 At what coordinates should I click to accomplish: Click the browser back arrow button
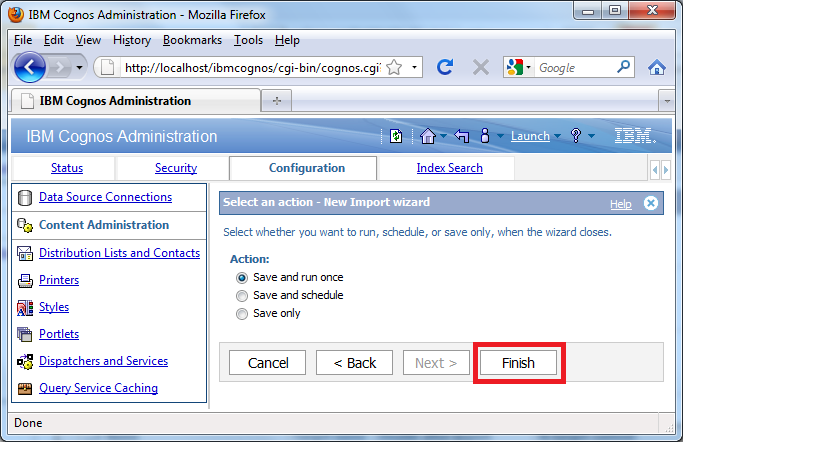(30, 67)
